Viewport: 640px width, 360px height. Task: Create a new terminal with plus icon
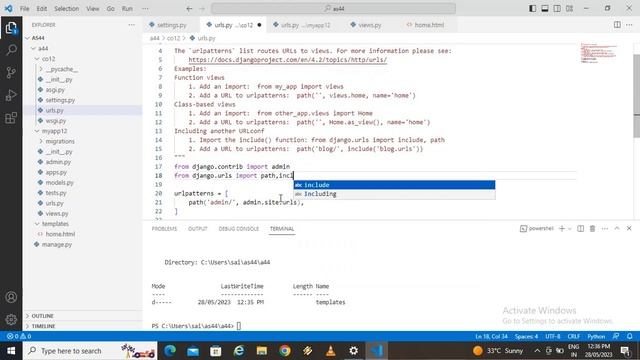(x=562, y=229)
